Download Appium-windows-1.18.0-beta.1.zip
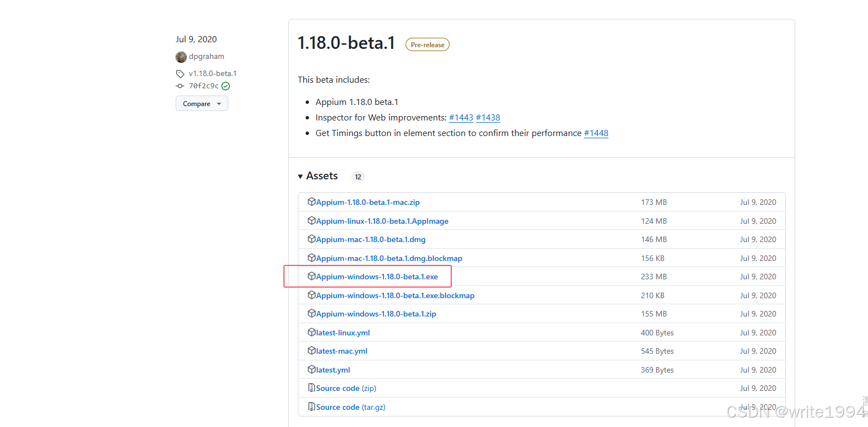This screenshot has height=427, width=868. click(x=376, y=314)
